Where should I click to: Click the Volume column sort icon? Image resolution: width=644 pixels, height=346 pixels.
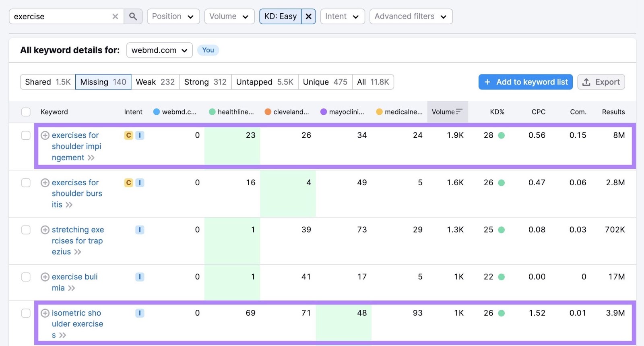(x=459, y=112)
